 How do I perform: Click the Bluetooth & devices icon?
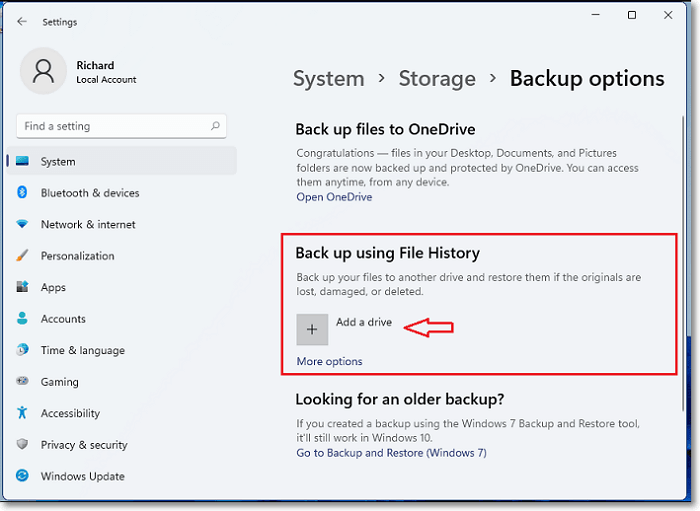coord(22,193)
